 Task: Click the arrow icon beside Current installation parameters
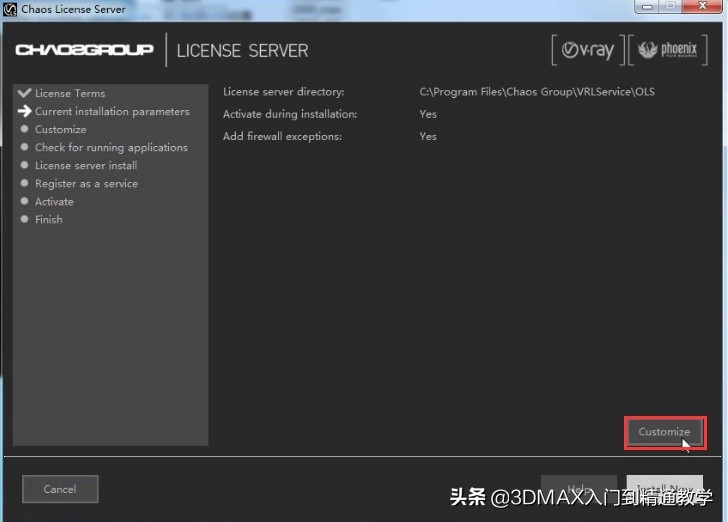click(x=24, y=111)
